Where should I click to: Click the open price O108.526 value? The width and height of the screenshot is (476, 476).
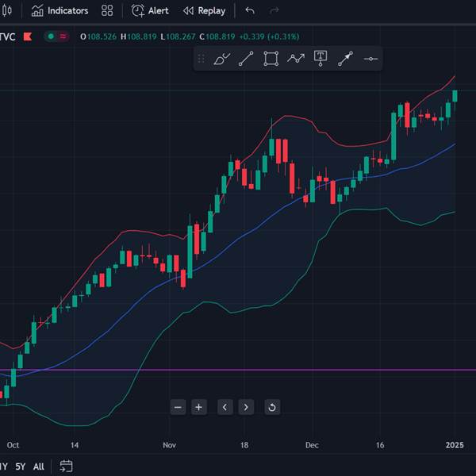coord(98,36)
